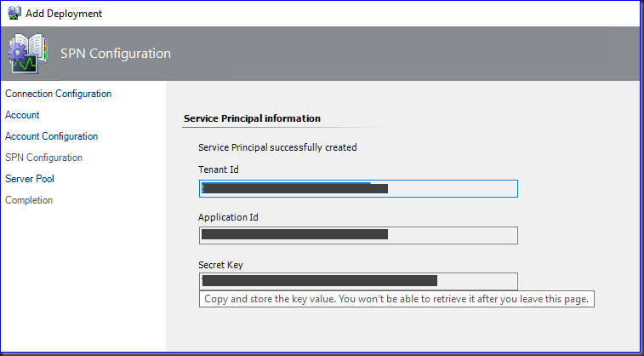Click the Add Deployment window title text
This screenshot has width=644, height=356.
65,14
